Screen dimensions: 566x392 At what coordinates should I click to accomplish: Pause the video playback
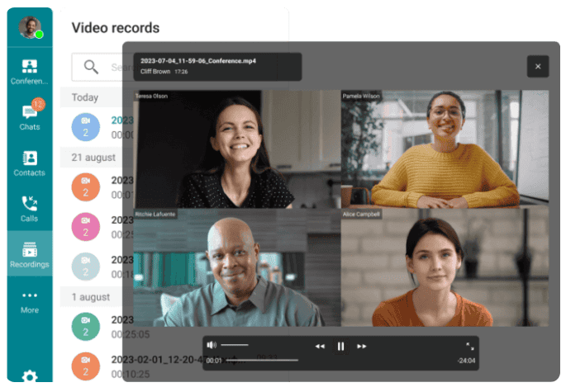click(340, 346)
